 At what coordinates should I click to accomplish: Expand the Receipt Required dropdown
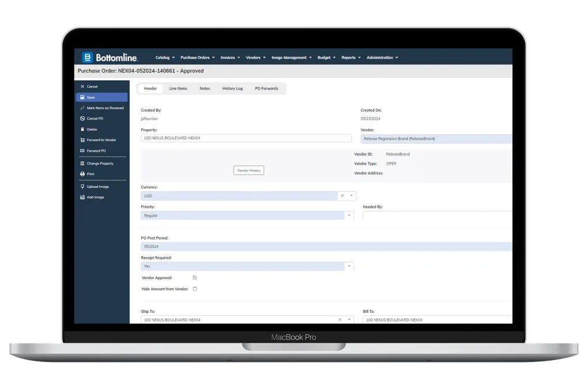coord(349,266)
